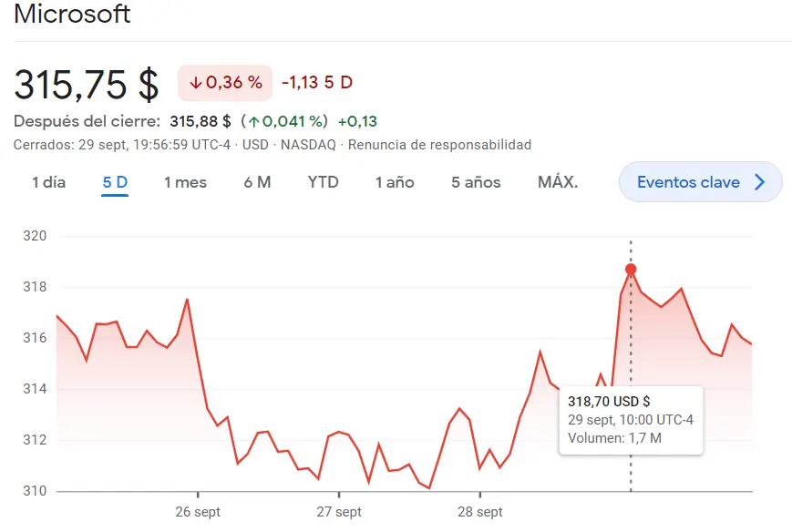Select the MÁX. time range
The width and height of the screenshot is (792, 532).
[x=557, y=181]
